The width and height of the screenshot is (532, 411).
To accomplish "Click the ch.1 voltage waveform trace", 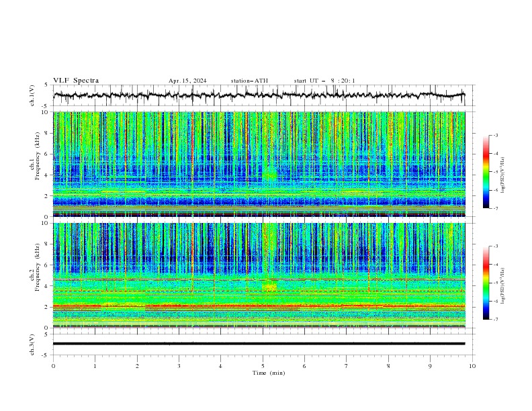I will pos(259,95).
